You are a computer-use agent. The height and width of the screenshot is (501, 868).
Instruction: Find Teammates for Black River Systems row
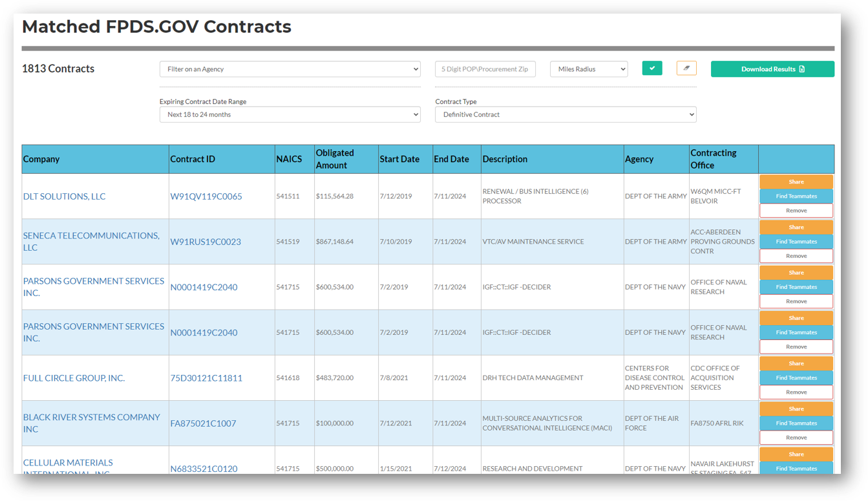(x=796, y=423)
